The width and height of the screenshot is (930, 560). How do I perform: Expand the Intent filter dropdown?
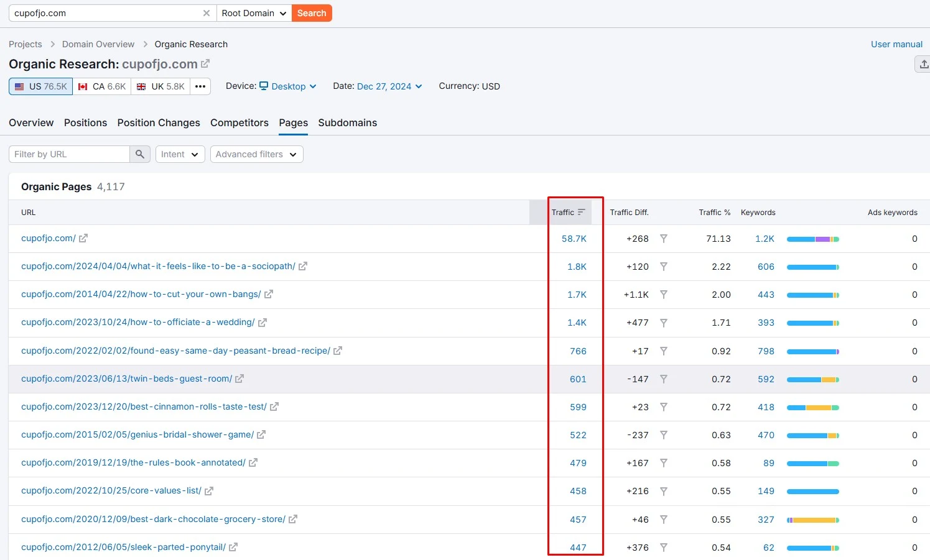tap(180, 154)
